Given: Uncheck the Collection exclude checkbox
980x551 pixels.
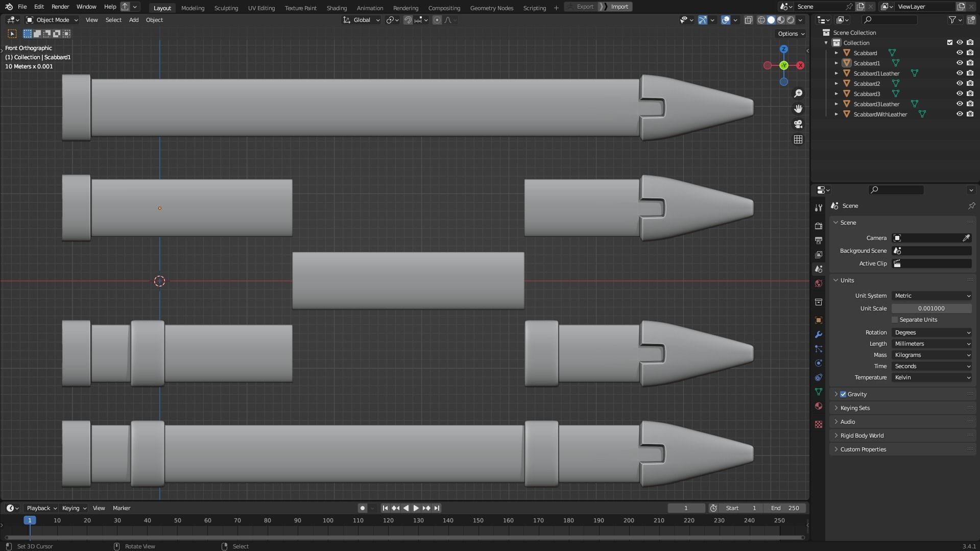Looking at the screenshot, I should (x=949, y=42).
